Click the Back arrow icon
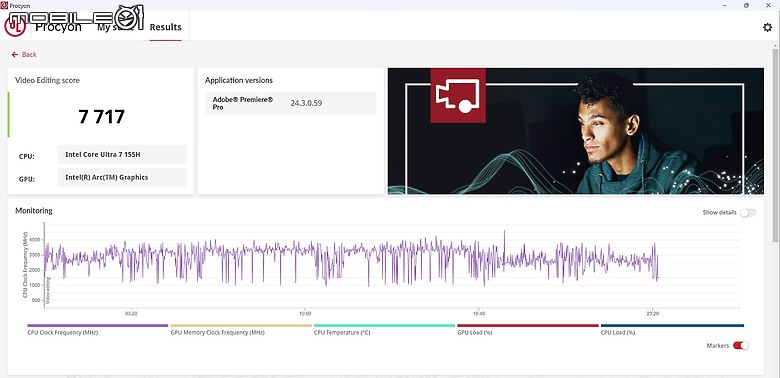The width and height of the screenshot is (780, 378). [15, 55]
